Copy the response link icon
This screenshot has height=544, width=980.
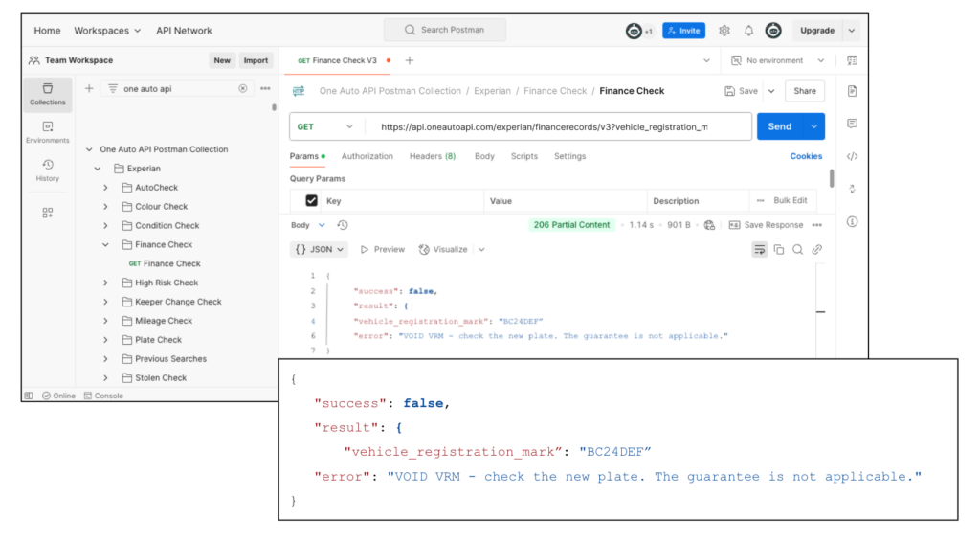click(817, 249)
